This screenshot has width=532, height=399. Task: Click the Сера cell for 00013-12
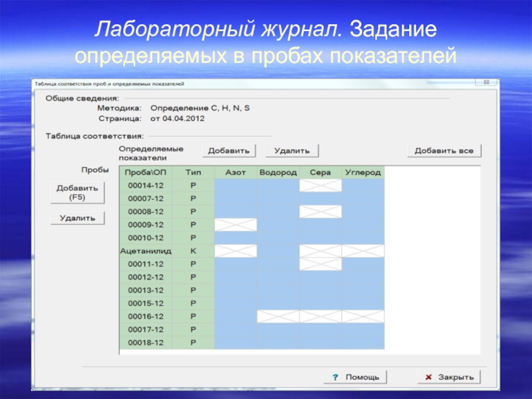click(321, 291)
